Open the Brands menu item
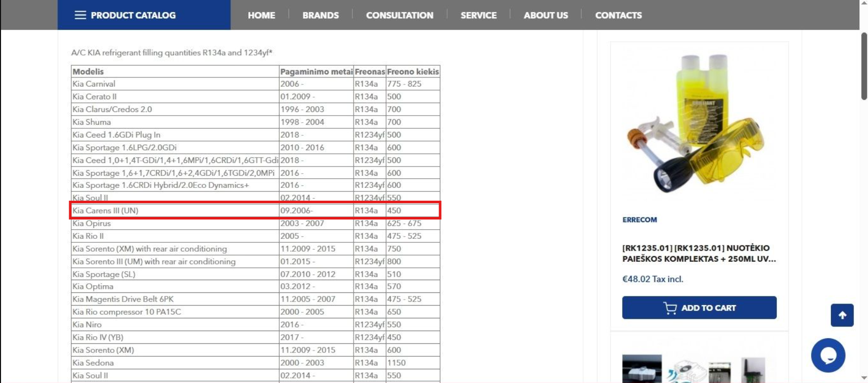Image resolution: width=868 pixels, height=383 pixels. coord(321,15)
